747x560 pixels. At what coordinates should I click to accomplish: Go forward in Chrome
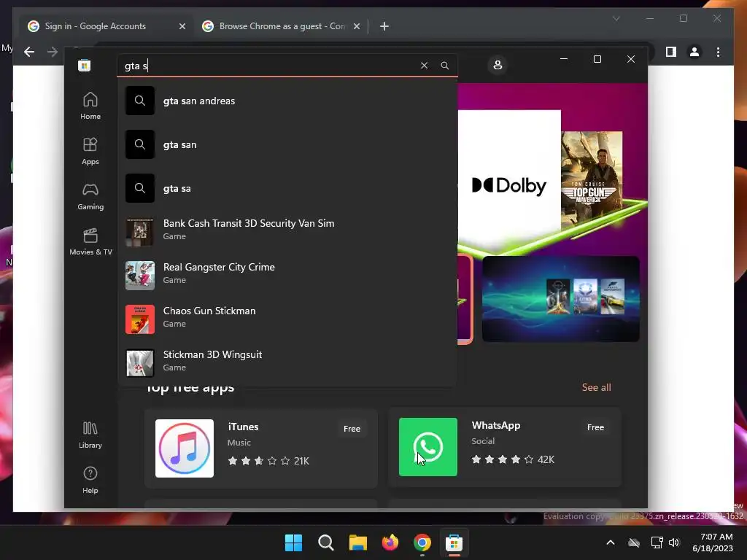(x=53, y=52)
